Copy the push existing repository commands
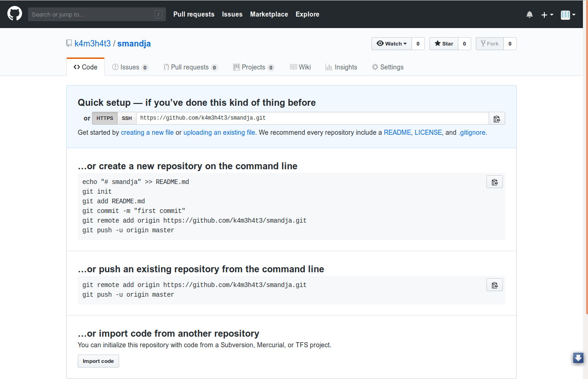The width and height of the screenshot is (588, 379). (x=494, y=285)
